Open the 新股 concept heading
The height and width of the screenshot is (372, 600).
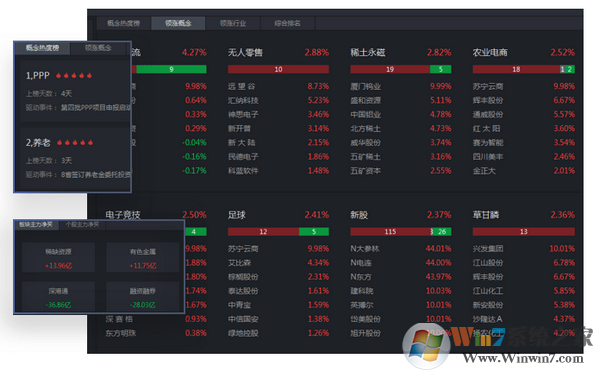tap(359, 215)
